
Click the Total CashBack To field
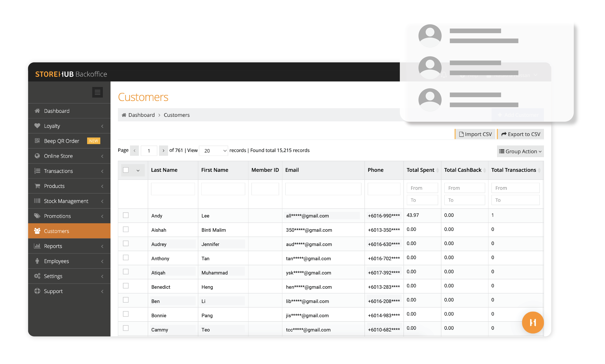point(464,200)
